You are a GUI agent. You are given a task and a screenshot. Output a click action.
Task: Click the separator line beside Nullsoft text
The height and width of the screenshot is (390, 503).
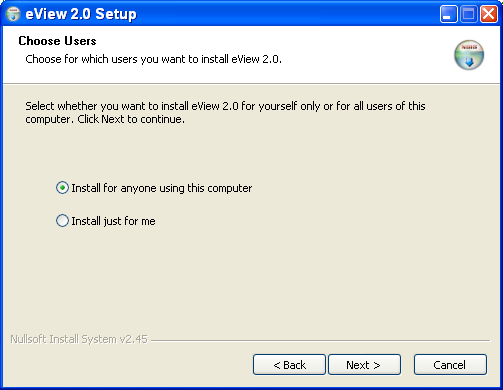coord(321,341)
